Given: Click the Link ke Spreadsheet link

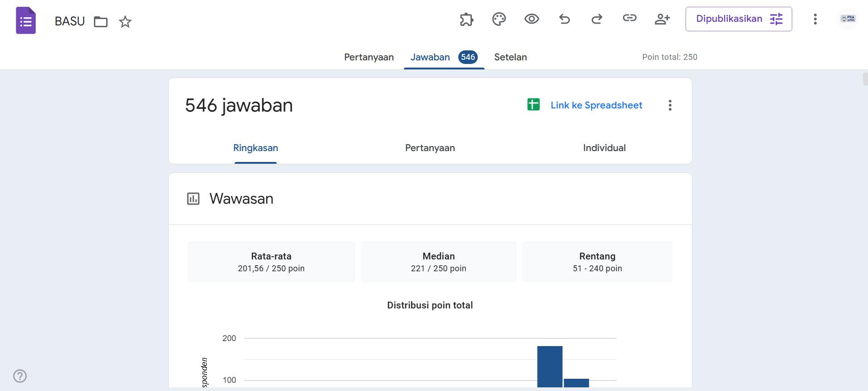Looking at the screenshot, I should (596, 105).
